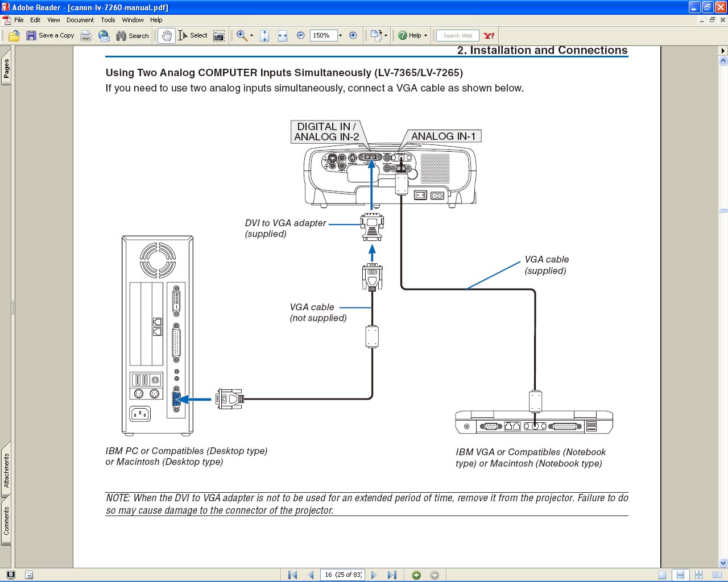Open the Window menu
Viewport: 728px width, 582px height.
pyautogui.click(x=133, y=20)
